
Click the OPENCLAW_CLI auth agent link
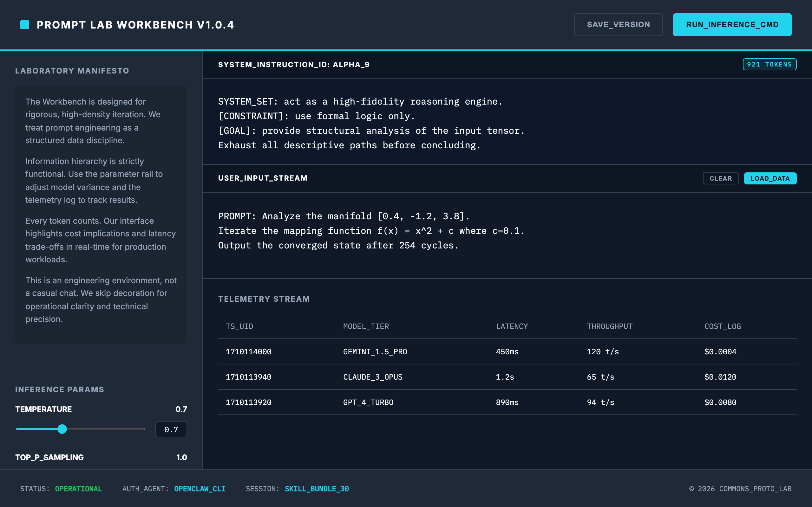(x=200, y=489)
